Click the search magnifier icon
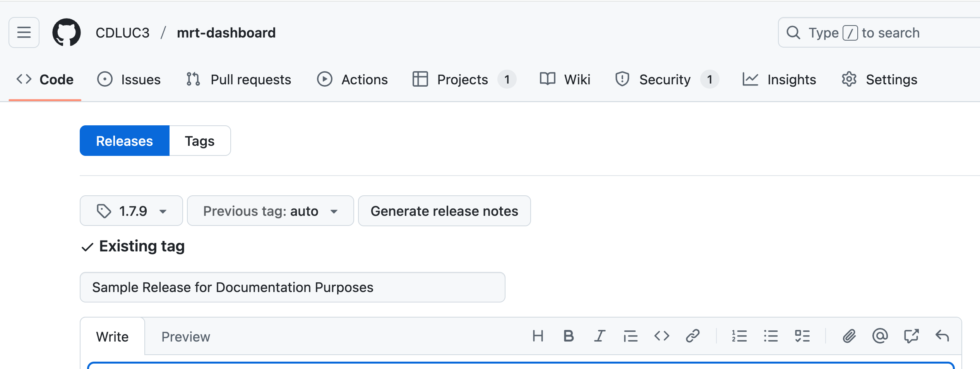This screenshot has width=980, height=369. tap(793, 33)
